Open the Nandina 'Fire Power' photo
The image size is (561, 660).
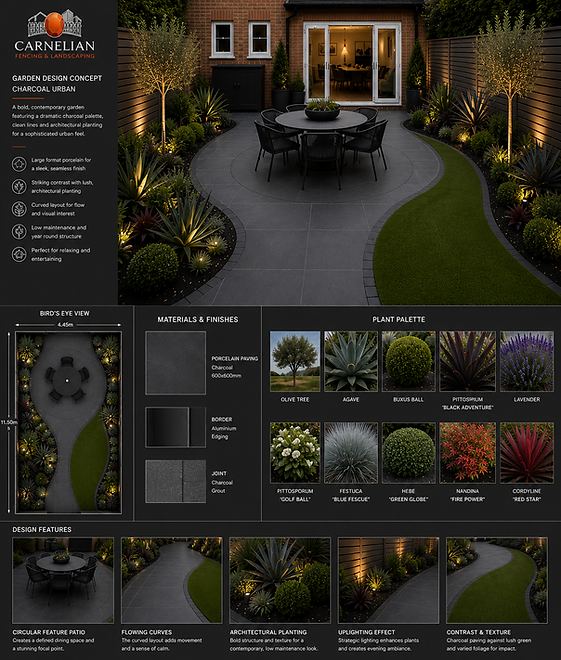468,453
